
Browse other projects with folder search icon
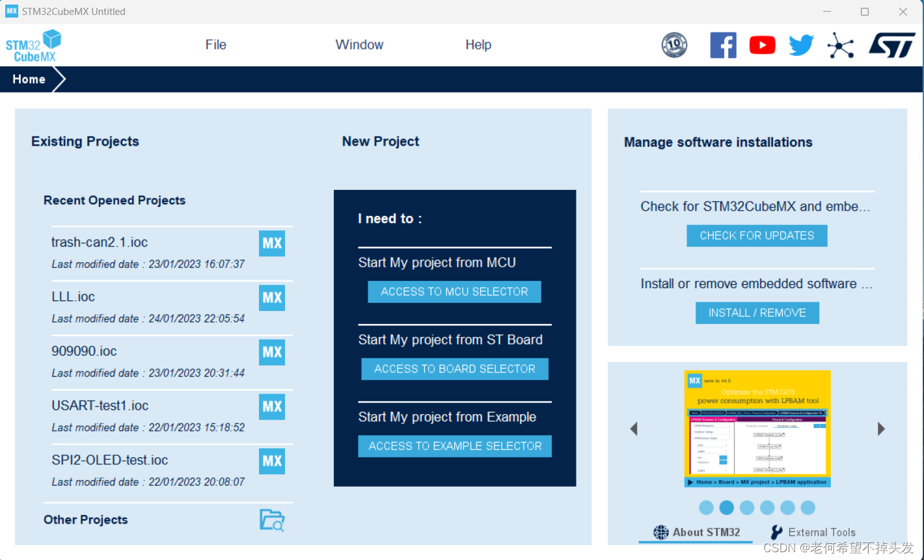coord(272,520)
